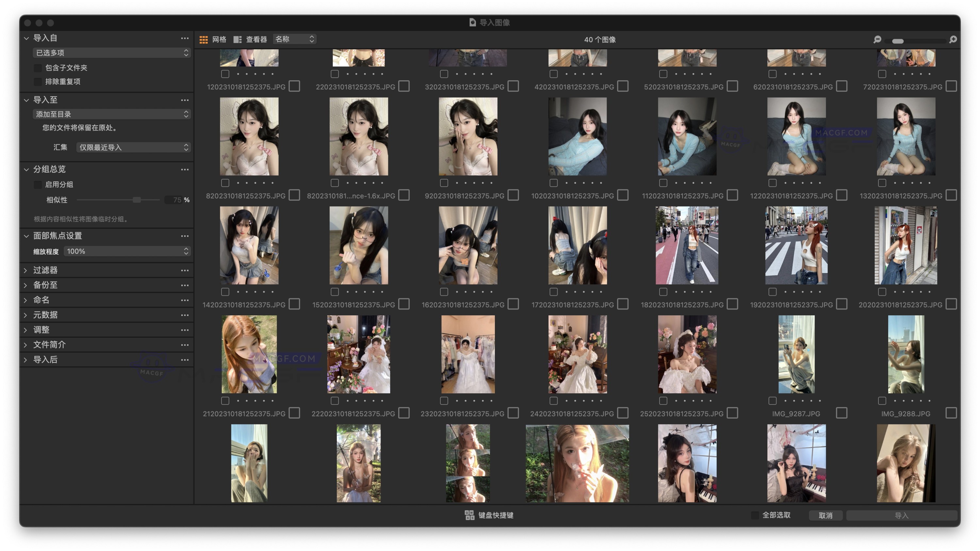The height and width of the screenshot is (551, 980).
Task: Enable the 启用分组 checkbox
Action: coord(38,184)
